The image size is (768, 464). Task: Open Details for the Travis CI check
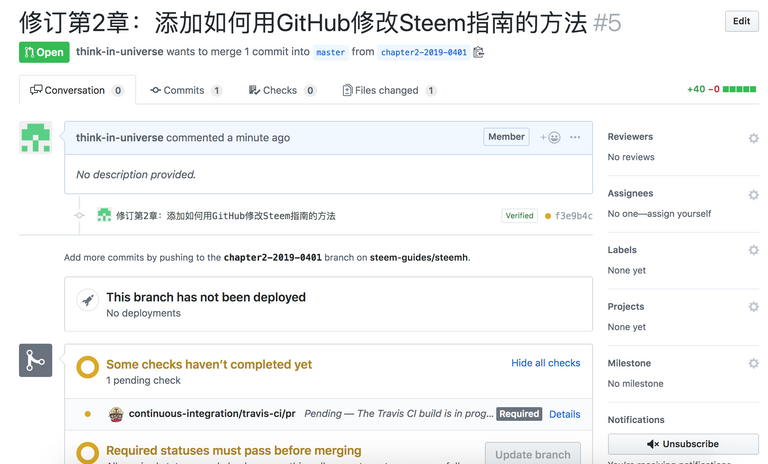(x=564, y=415)
